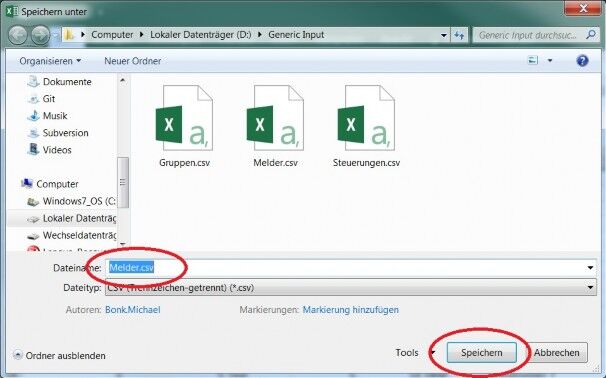Image resolution: width=606 pixels, height=378 pixels.
Task: Select the Gruppen.csv file icon
Action: coord(184,118)
